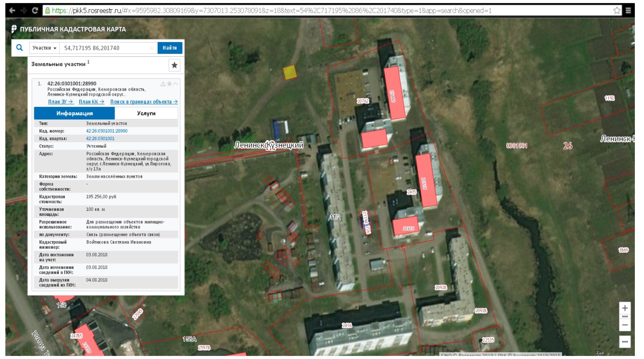Click the yellow highlighted parcel on the map

(x=290, y=72)
